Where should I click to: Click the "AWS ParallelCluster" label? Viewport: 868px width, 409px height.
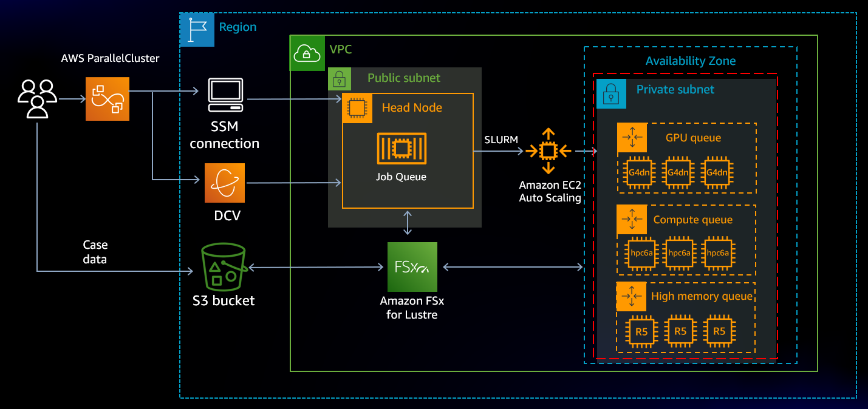(x=110, y=59)
